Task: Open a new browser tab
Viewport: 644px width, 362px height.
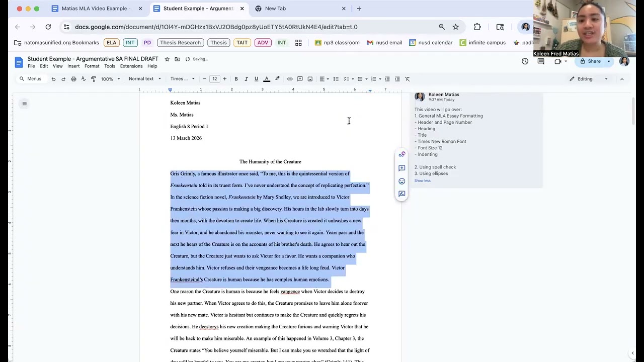Action: click(359, 9)
